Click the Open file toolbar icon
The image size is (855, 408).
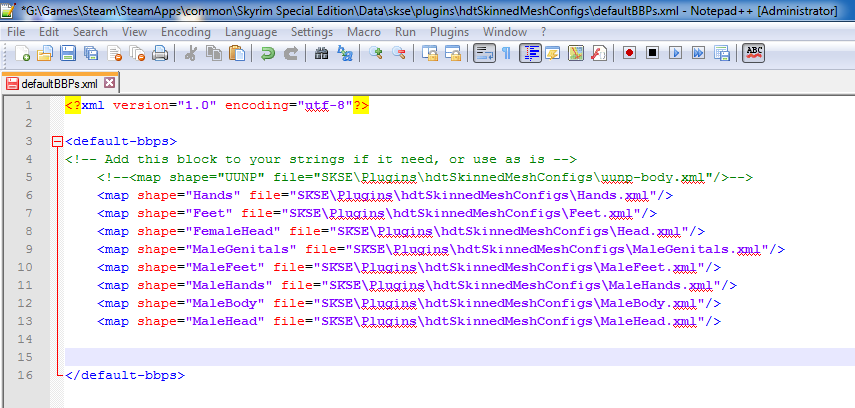point(45,53)
